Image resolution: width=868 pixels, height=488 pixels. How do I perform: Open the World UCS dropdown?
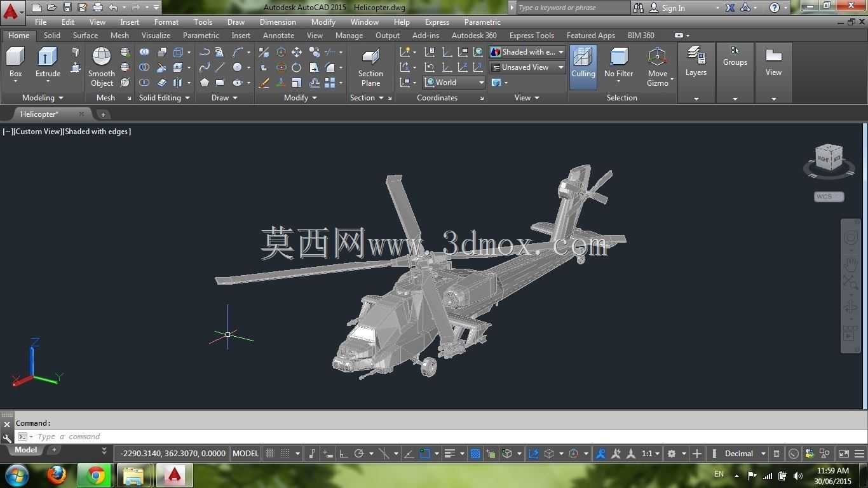tap(454, 83)
